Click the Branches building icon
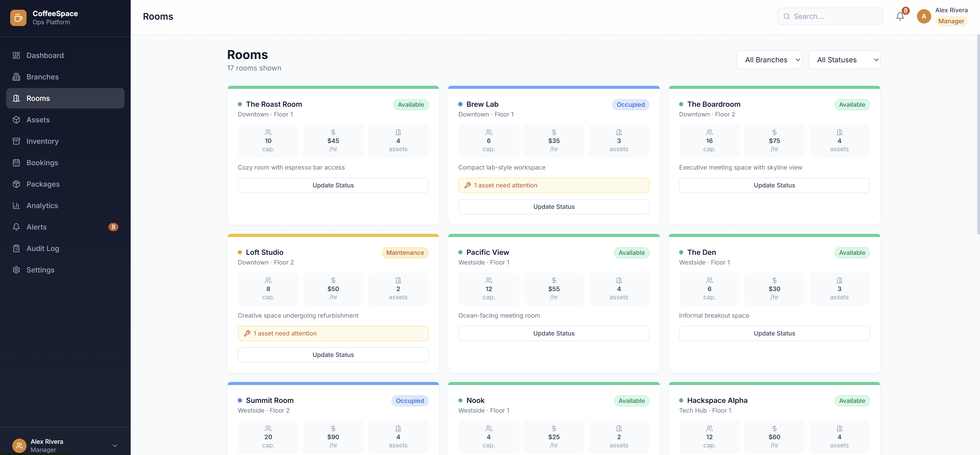This screenshot has height=455, width=980. (16, 77)
